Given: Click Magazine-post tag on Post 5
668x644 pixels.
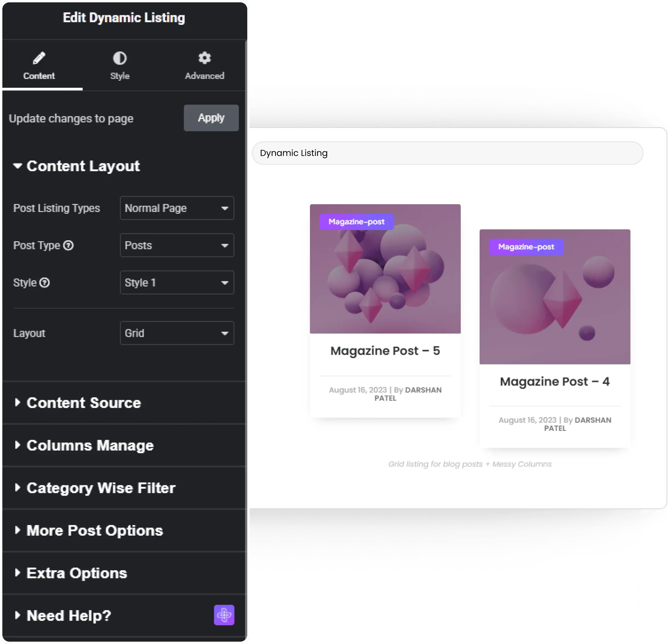Looking at the screenshot, I should (x=357, y=222).
